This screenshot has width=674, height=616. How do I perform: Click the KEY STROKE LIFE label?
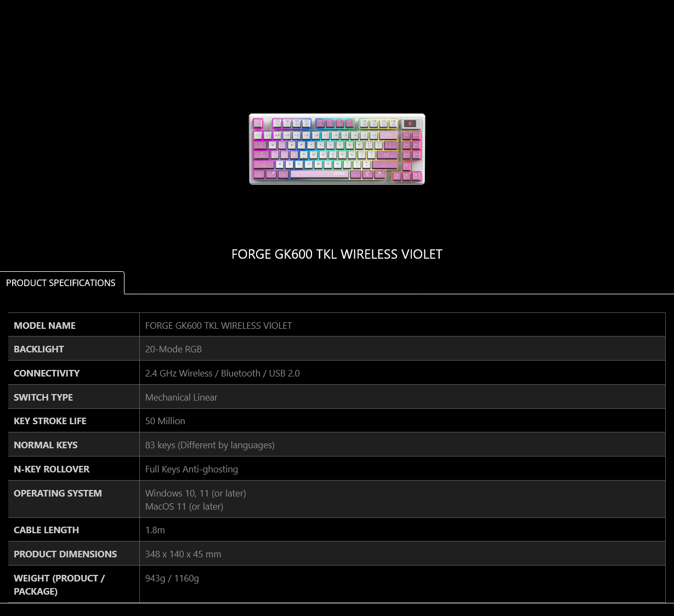click(50, 421)
